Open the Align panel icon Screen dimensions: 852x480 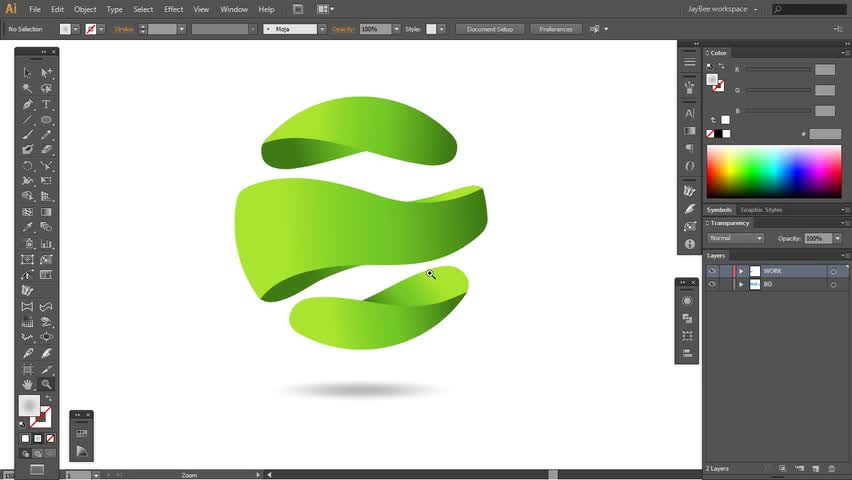(x=687, y=353)
